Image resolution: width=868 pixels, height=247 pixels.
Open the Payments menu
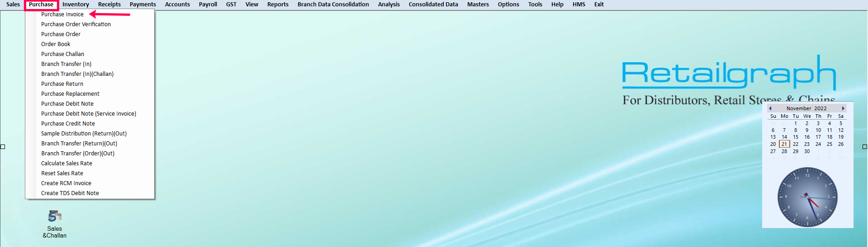click(x=143, y=5)
